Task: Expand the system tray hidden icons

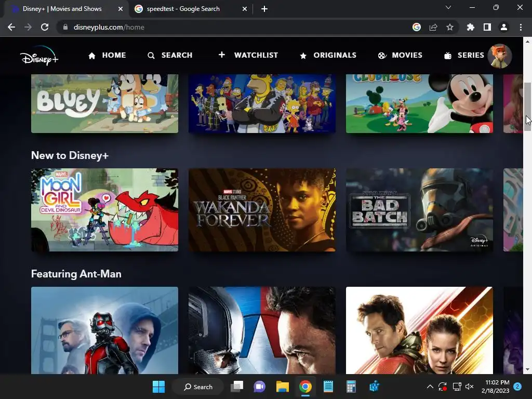Action: 430,387
